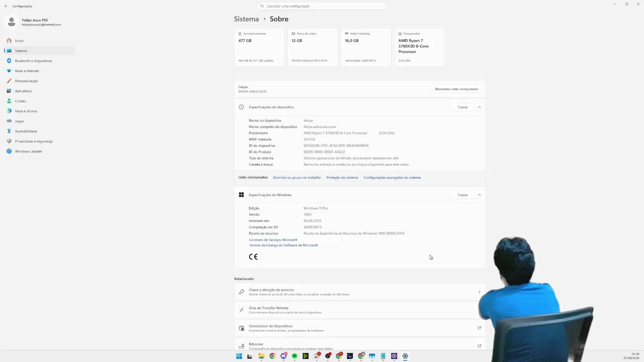This screenshot has width=644, height=362.
Task: Open File Explorer from the taskbar
Action: pyautogui.click(x=261, y=356)
